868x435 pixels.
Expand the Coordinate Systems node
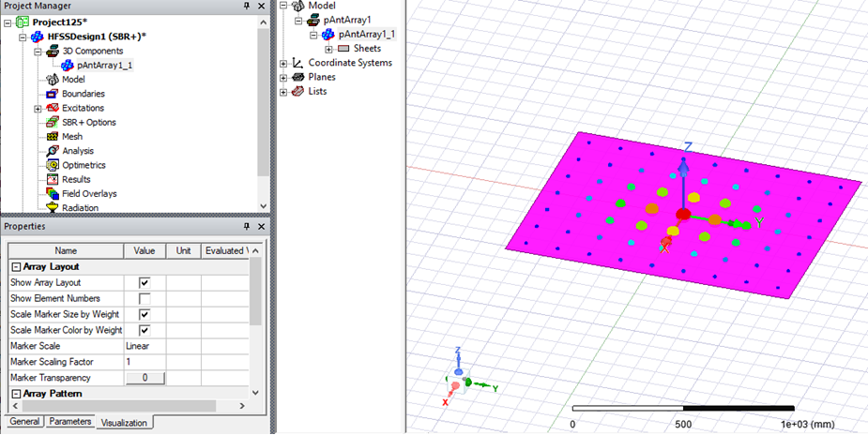pos(284,63)
